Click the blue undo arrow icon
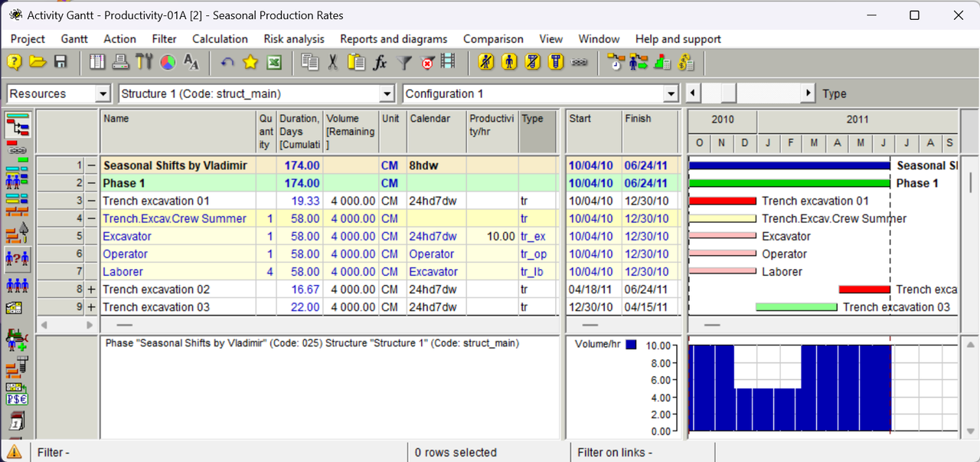 [x=227, y=63]
